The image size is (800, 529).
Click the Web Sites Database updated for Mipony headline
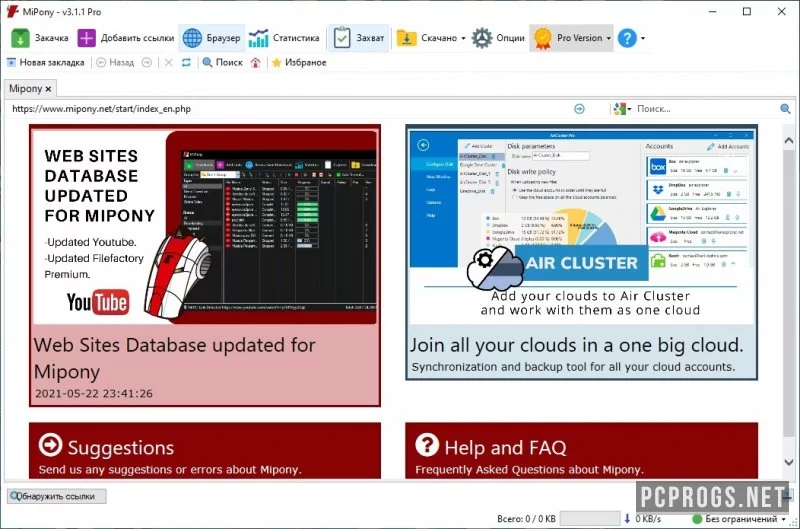174,358
